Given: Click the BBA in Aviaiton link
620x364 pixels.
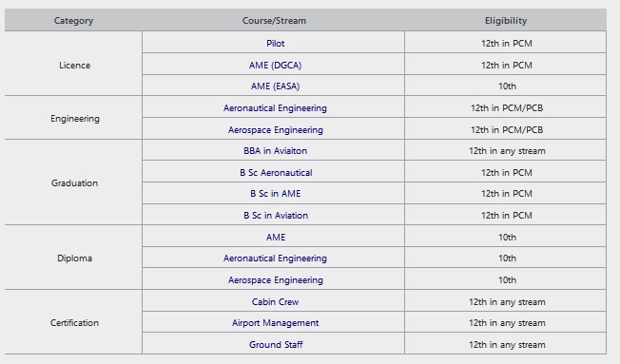Looking at the screenshot, I should [x=275, y=150].
